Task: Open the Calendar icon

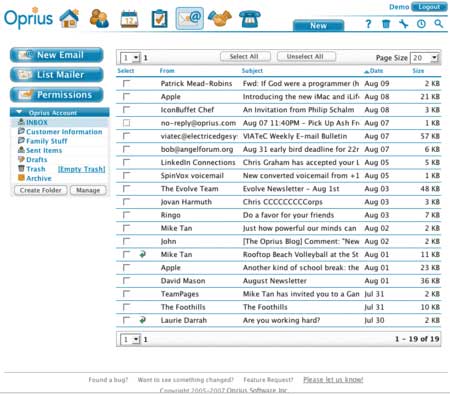Action: click(x=129, y=19)
